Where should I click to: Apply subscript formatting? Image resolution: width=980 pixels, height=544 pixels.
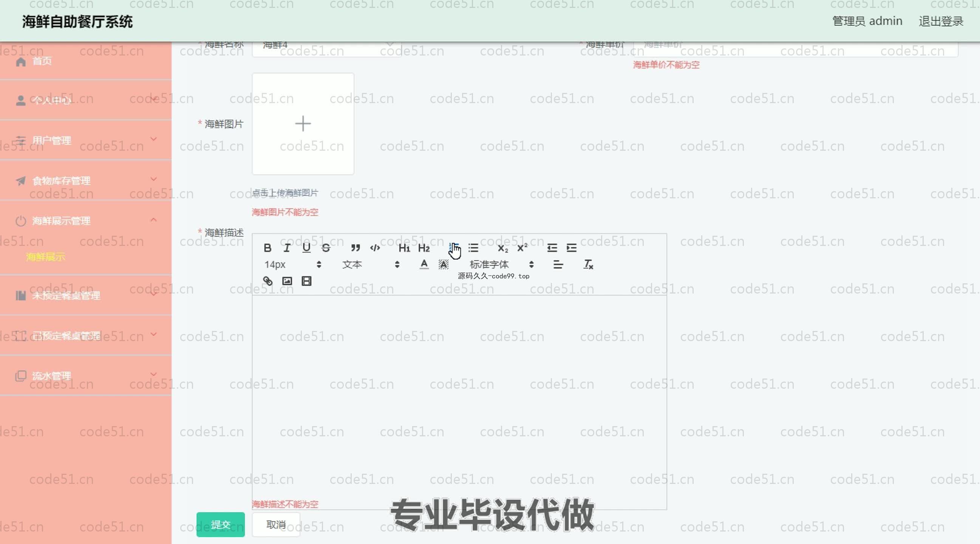503,248
